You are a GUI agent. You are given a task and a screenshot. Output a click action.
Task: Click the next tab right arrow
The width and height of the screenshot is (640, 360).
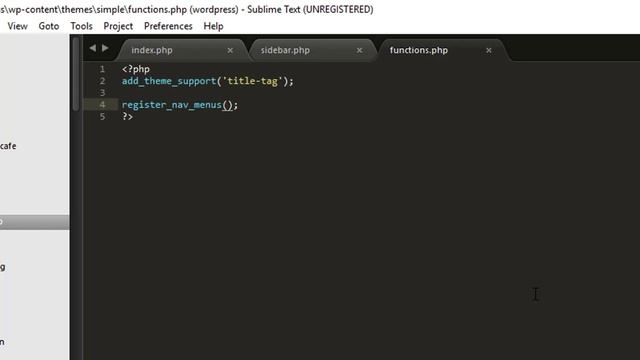pyautogui.click(x=105, y=48)
